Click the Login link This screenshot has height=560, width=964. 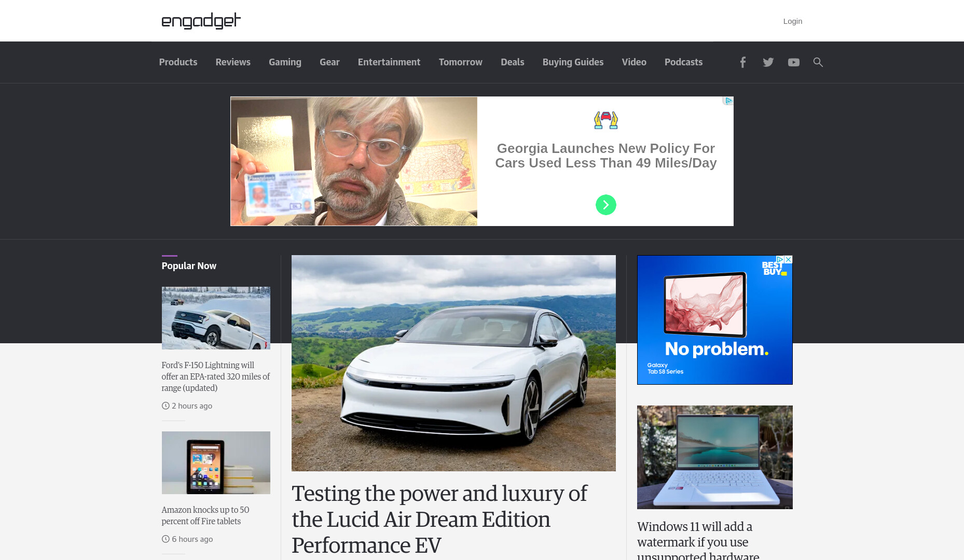pyautogui.click(x=792, y=21)
